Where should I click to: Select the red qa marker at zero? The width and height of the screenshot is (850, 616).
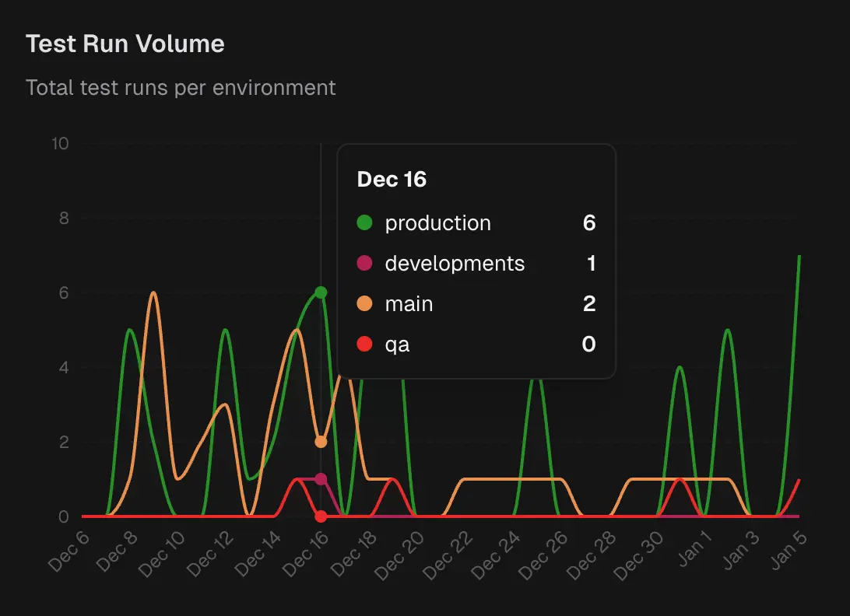[321, 515]
